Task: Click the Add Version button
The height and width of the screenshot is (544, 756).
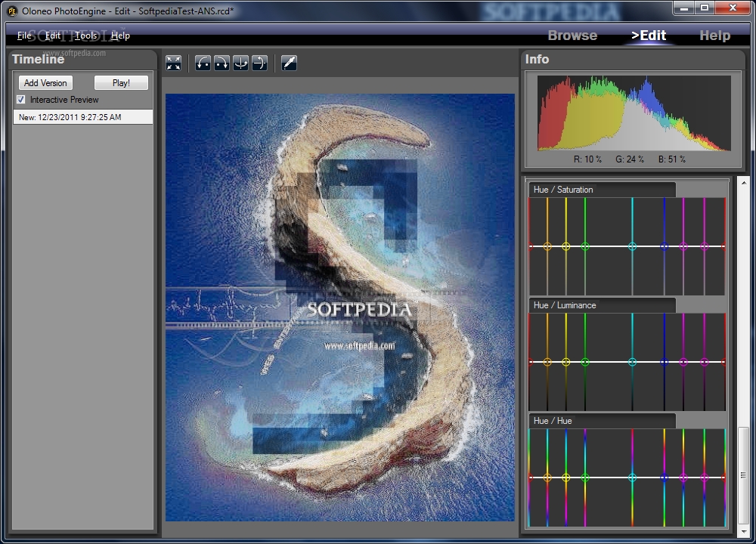Action: [45, 83]
